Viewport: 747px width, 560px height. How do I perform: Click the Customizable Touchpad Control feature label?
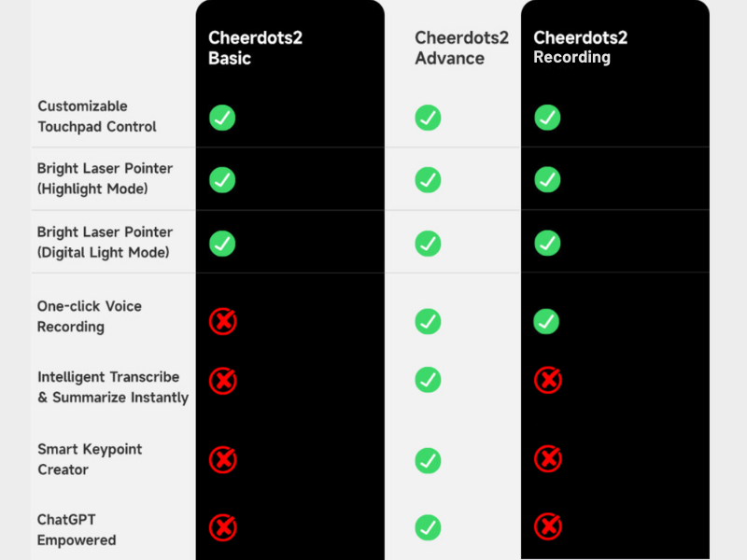coord(96,117)
